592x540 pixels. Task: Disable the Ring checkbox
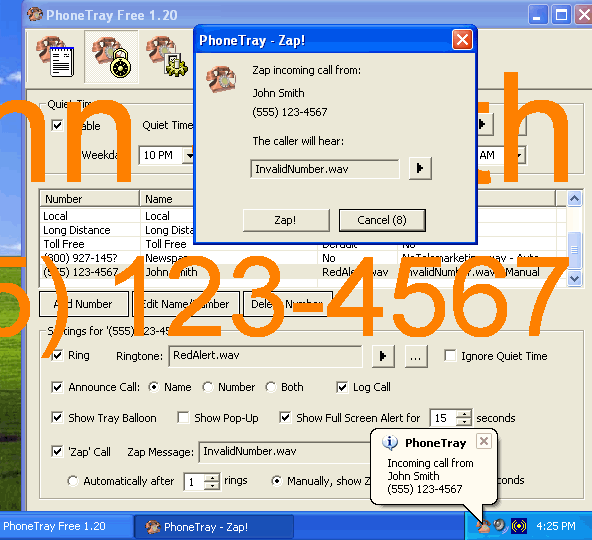[x=57, y=355]
